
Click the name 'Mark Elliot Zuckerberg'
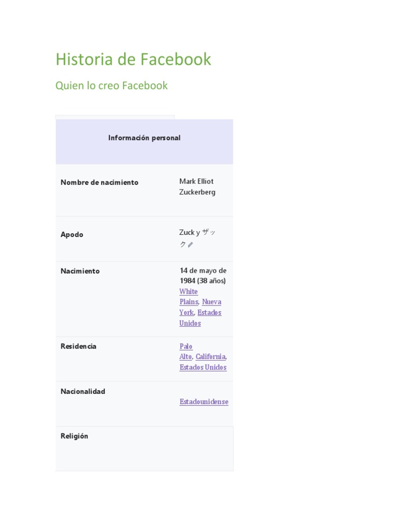tap(197, 187)
